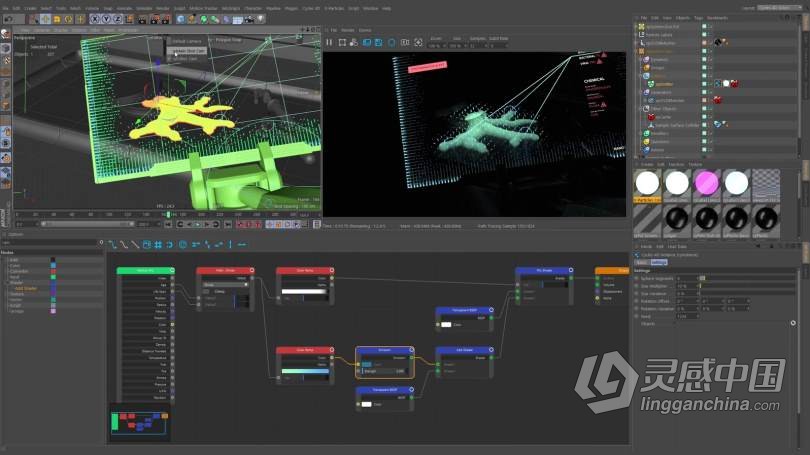Expand the Generators group in Object Manager
The image size is (810, 455).
pos(642,92)
